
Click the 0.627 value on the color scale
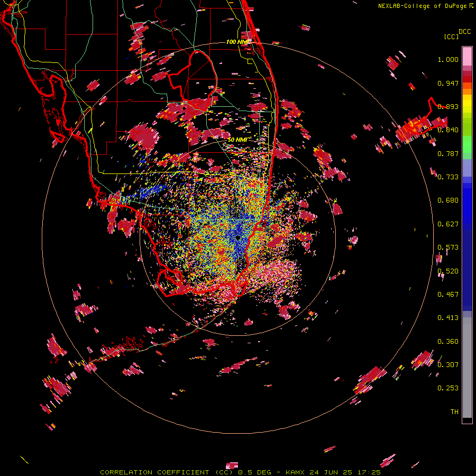pos(448,224)
